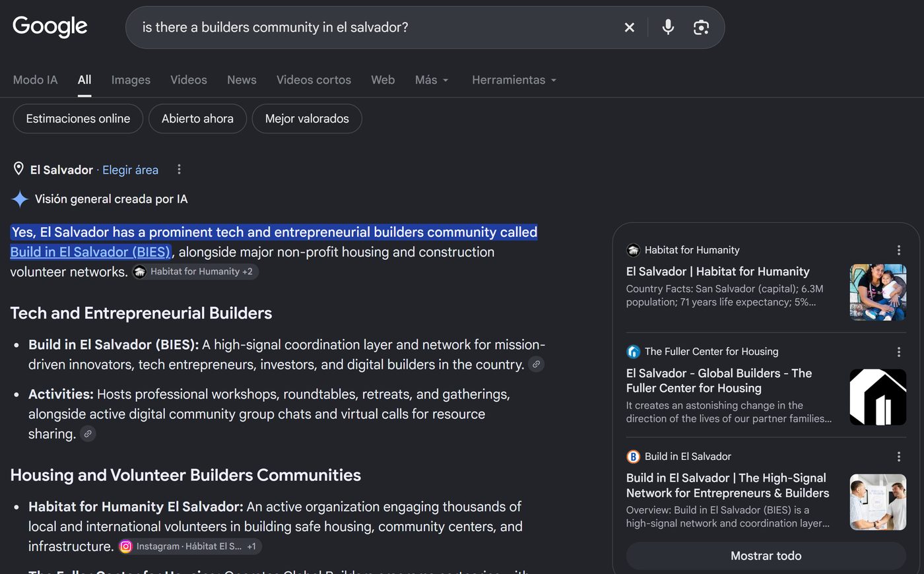Image resolution: width=924 pixels, height=574 pixels.
Task: Open the Build in El Salvador (BIES) link
Action: click(x=90, y=252)
